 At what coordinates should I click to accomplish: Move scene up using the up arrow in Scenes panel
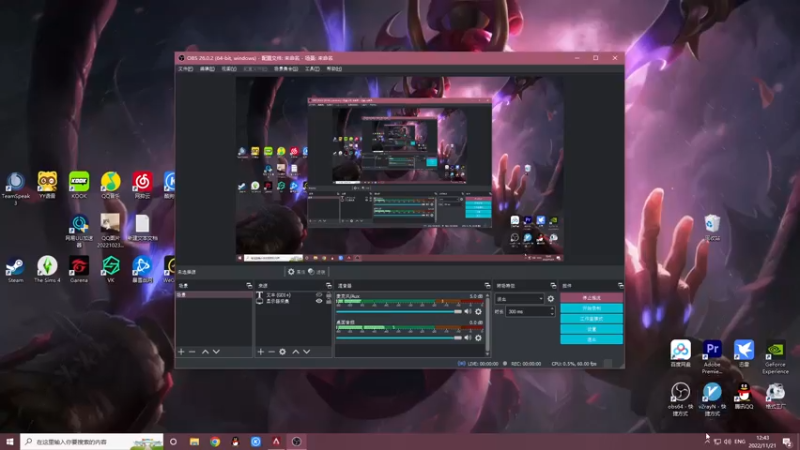click(x=205, y=352)
